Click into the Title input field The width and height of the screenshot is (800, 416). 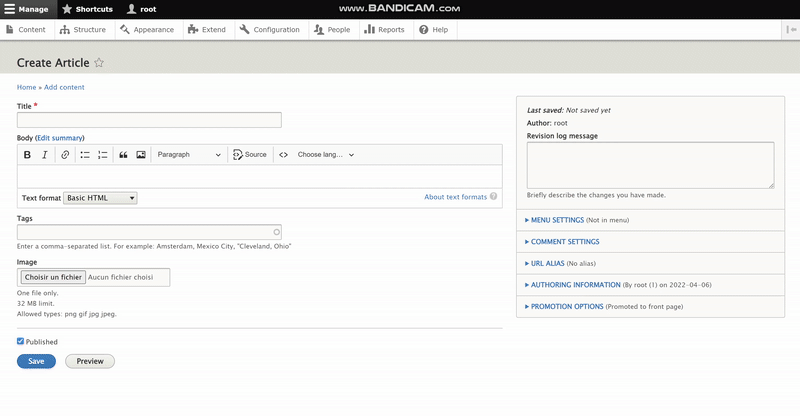pos(149,120)
